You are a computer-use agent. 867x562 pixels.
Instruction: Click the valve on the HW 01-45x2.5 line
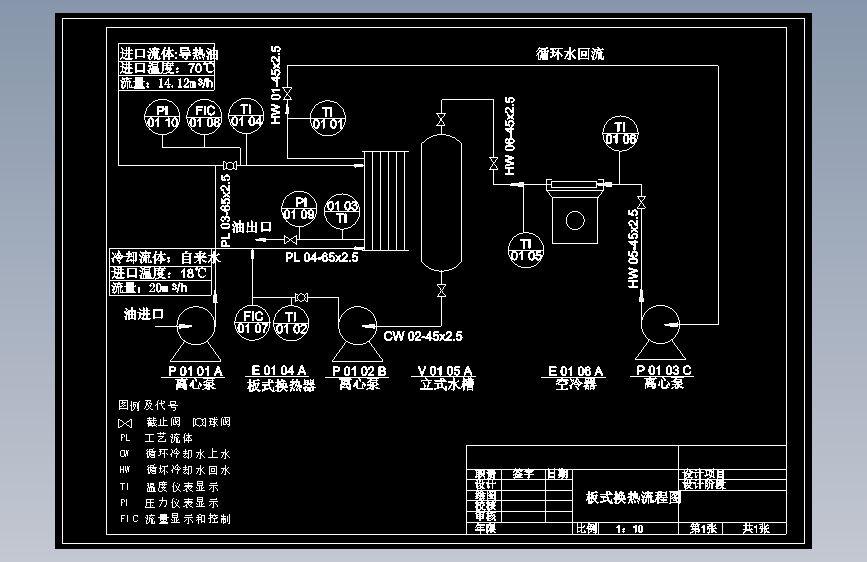pos(288,93)
